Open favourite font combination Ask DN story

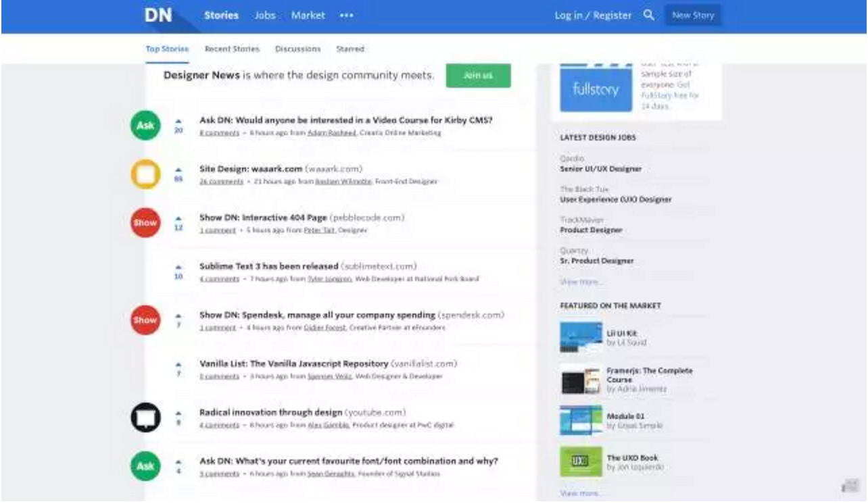(x=349, y=461)
